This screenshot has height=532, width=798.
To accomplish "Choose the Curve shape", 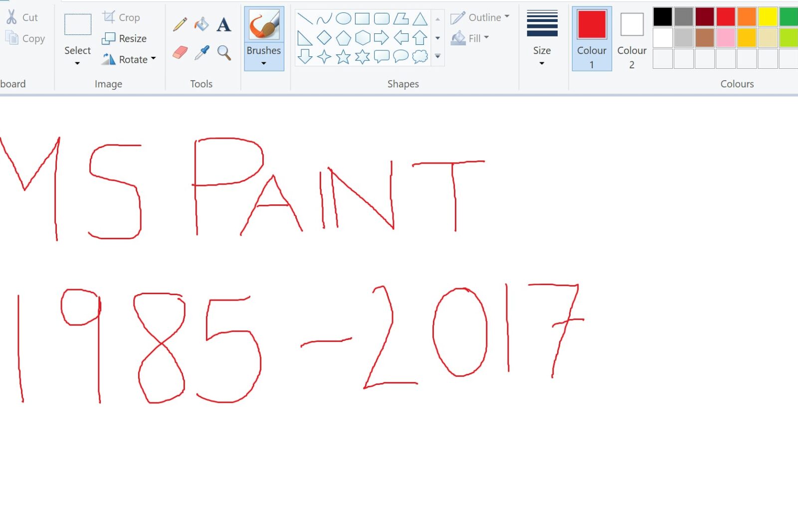I will [324, 19].
